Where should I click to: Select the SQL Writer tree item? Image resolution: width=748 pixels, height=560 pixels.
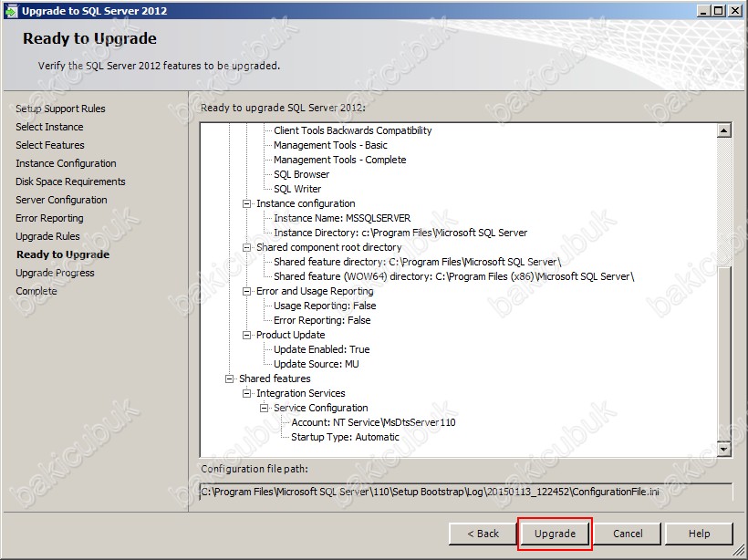297,189
